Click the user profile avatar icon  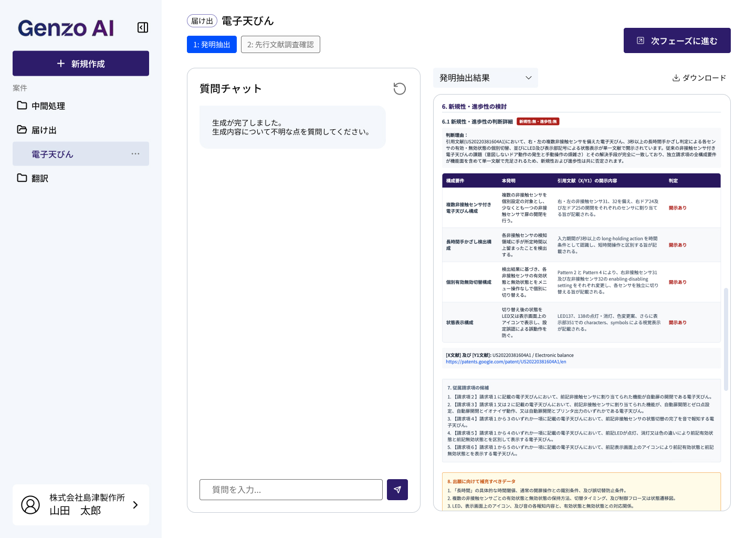[30, 505]
